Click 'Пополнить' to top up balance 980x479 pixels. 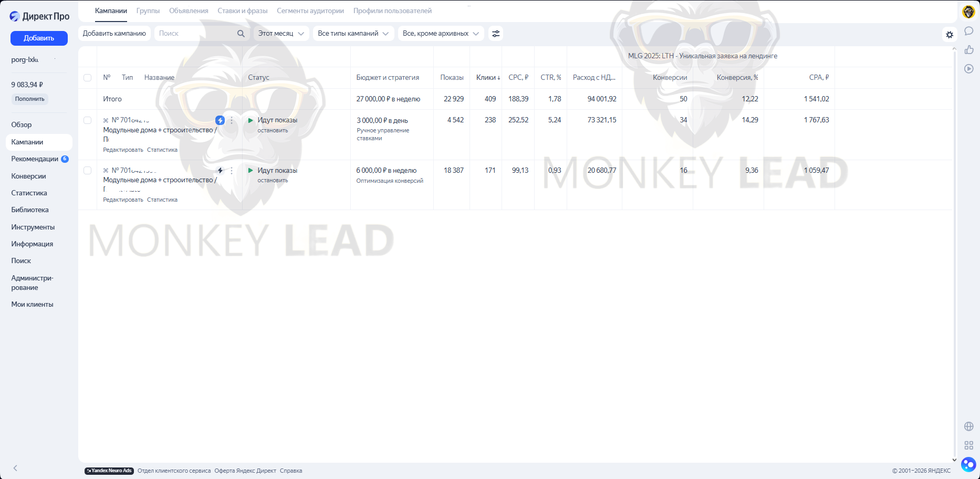click(x=30, y=99)
